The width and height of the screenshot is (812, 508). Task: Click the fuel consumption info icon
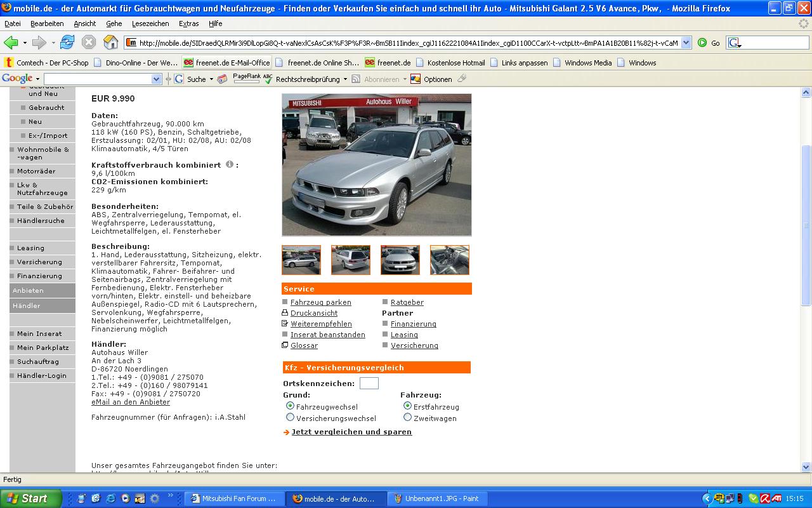pos(230,164)
